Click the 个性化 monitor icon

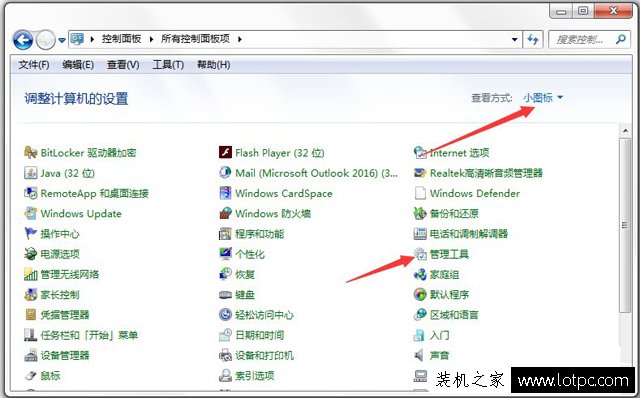[x=225, y=254]
